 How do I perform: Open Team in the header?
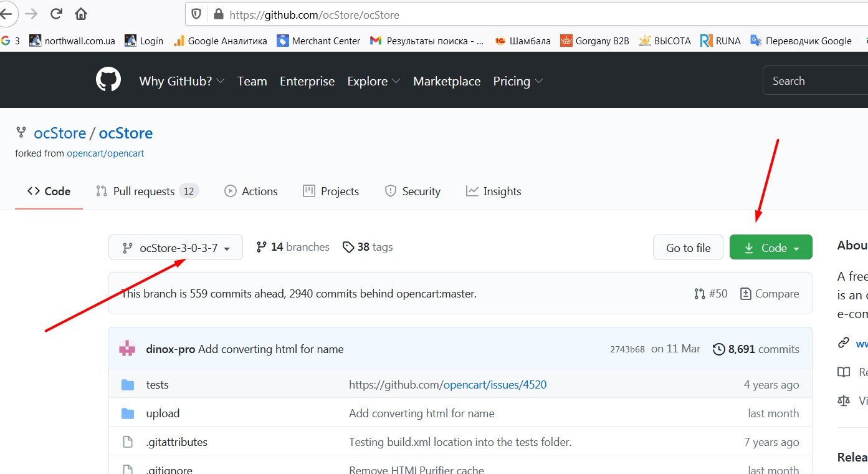pyautogui.click(x=252, y=81)
